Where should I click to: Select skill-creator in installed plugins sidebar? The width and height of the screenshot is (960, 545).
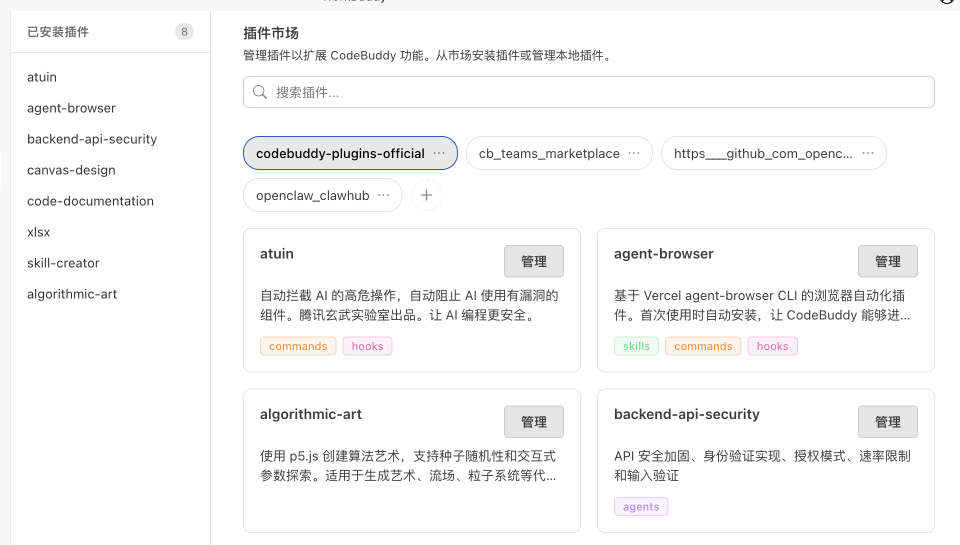(63, 263)
